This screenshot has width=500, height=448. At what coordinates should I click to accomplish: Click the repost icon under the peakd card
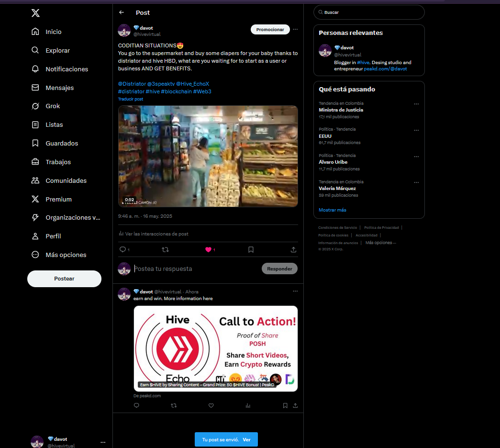click(x=174, y=405)
